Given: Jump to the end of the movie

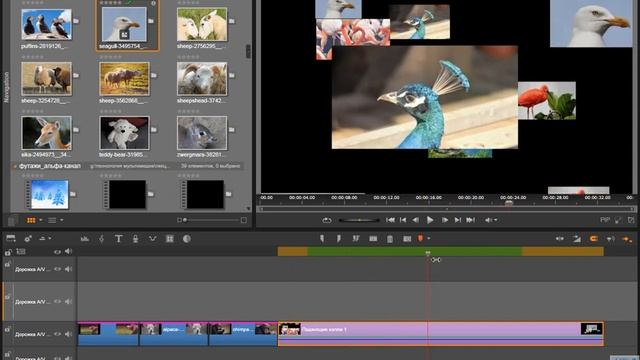Looking at the screenshot, I should 471,220.
